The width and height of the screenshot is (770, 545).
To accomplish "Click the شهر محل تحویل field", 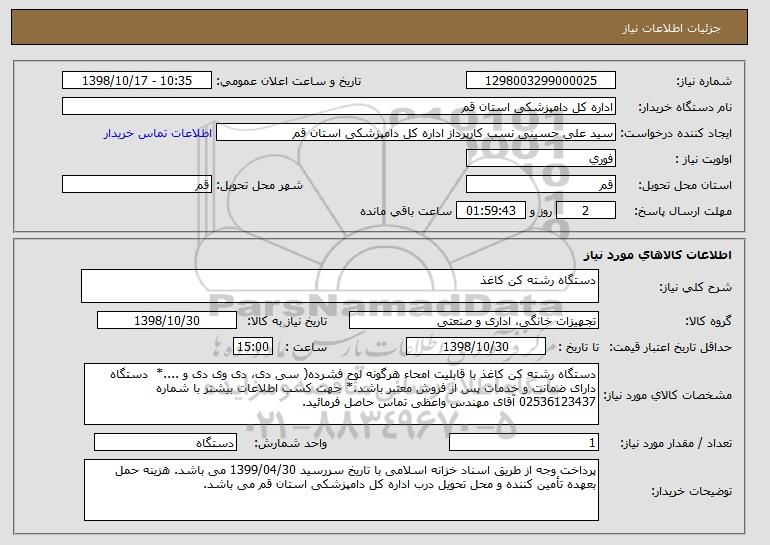I will click(x=137, y=185).
